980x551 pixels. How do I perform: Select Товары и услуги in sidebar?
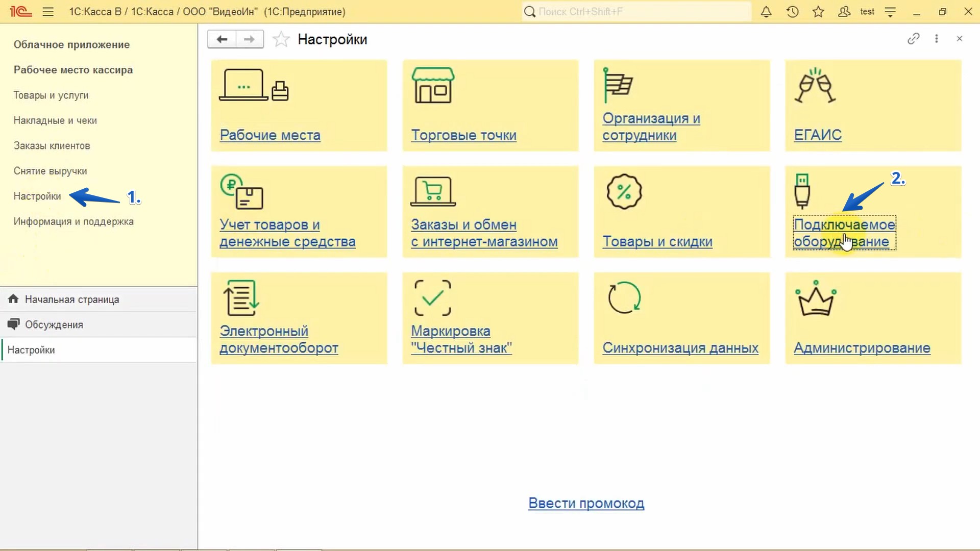(51, 95)
